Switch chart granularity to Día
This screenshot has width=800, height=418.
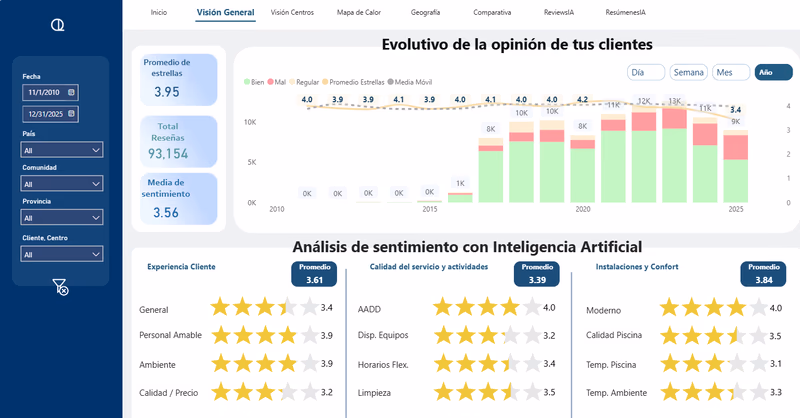pyautogui.click(x=646, y=72)
